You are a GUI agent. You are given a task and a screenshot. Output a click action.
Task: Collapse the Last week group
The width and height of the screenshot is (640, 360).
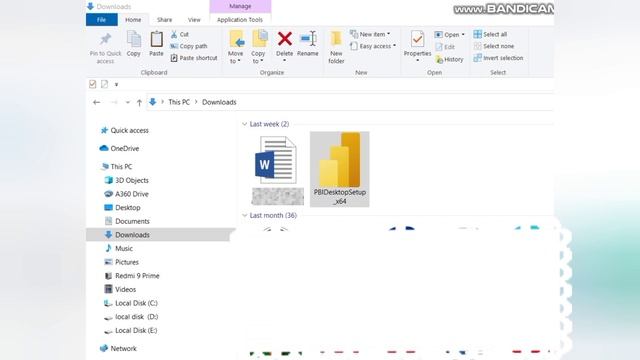(x=244, y=124)
